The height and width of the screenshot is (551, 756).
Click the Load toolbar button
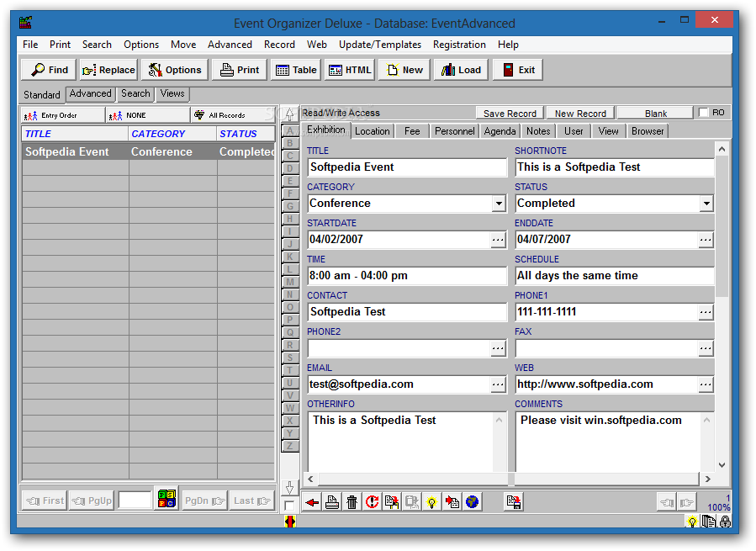click(x=461, y=70)
